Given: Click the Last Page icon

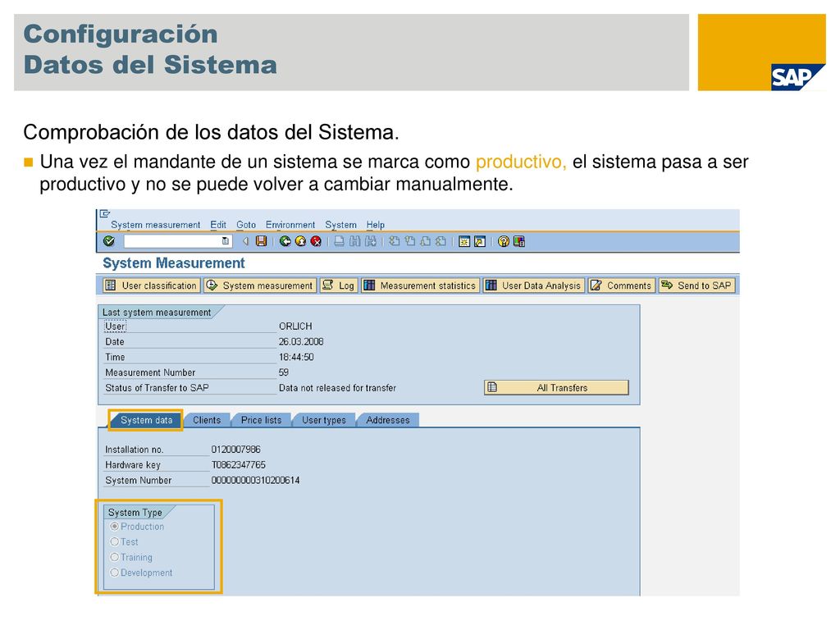Looking at the screenshot, I should click(x=441, y=242).
